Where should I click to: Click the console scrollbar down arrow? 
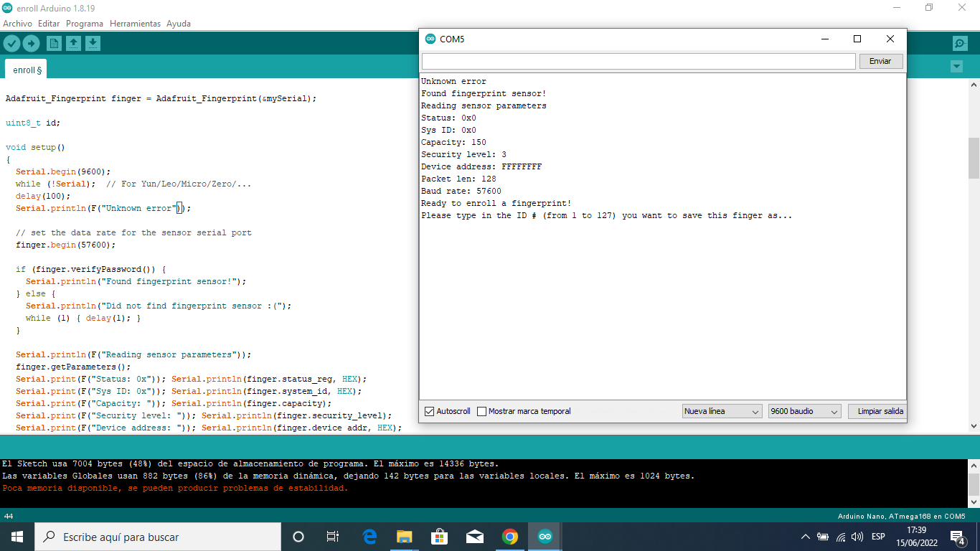point(974,501)
